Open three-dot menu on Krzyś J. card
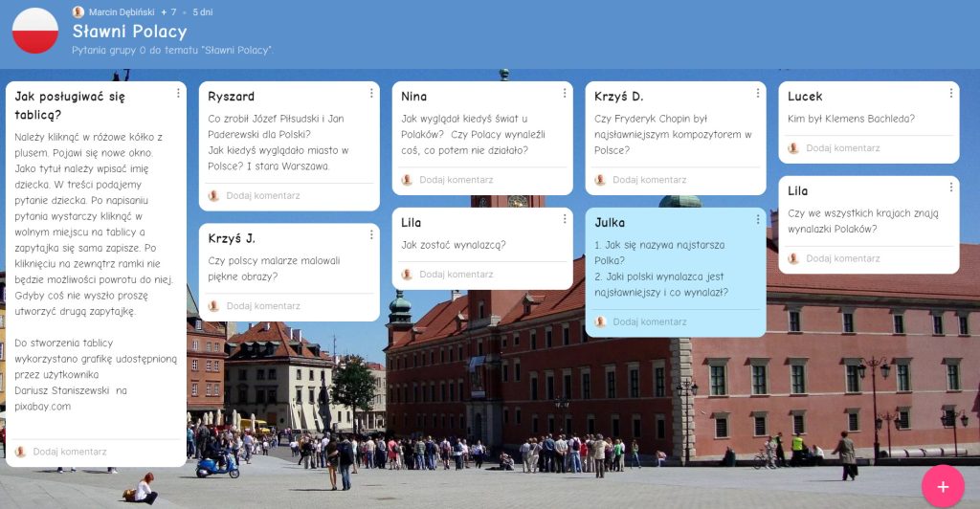This screenshot has width=980, height=509. (371, 234)
